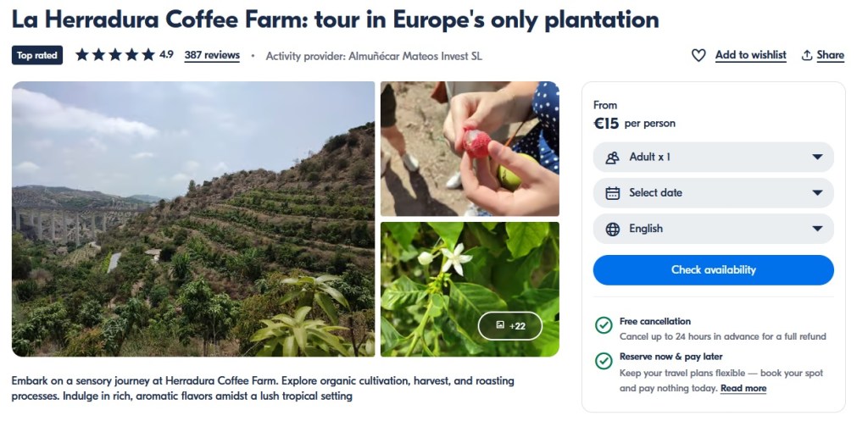This screenshot has height=421, width=868.
Task: Click the globe language icon
Action: [613, 229]
